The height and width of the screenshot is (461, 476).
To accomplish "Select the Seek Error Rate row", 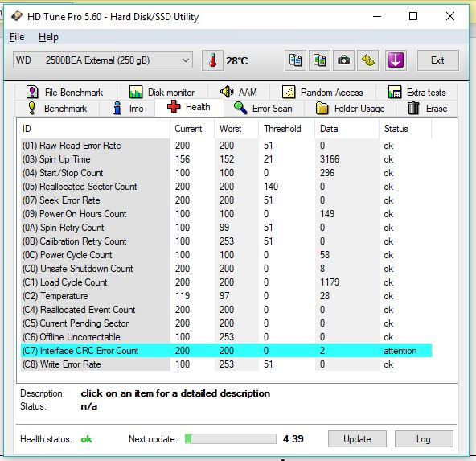I will (x=227, y=200).
